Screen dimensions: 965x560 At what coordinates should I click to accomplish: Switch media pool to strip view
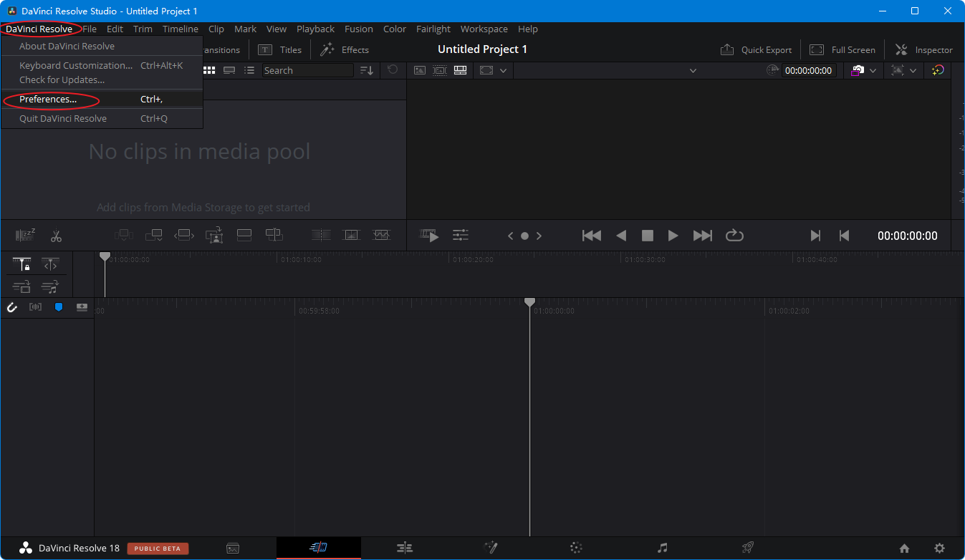coord(229,70)
